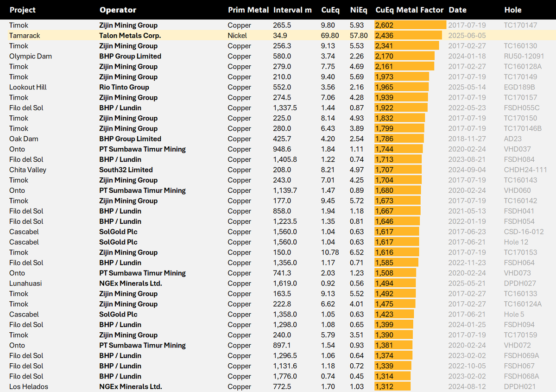Image resolution: width=556 pixels, height=392 pixels.
Task: Select the interval value 580.0
Action: (x=282, y=56)
